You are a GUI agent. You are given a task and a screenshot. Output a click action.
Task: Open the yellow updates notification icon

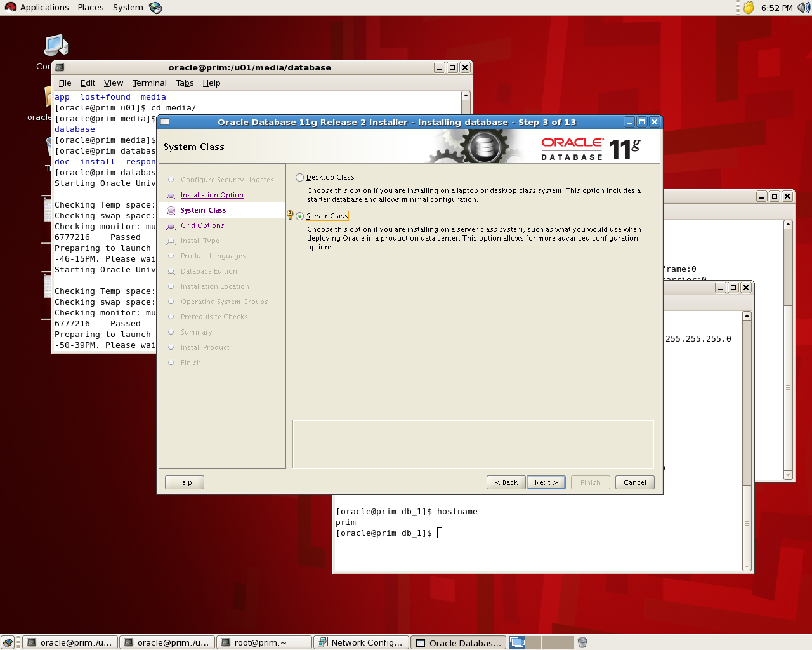click(749, 8)
